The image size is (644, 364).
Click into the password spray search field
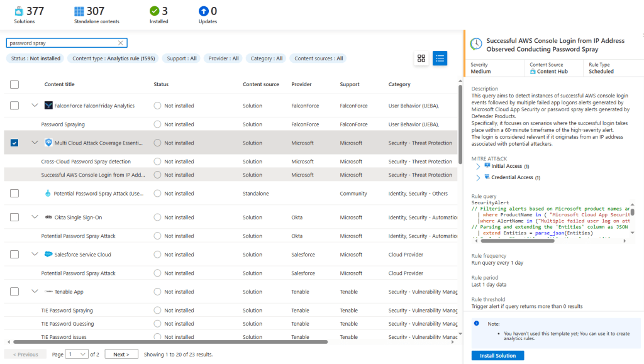coord(62,43)
